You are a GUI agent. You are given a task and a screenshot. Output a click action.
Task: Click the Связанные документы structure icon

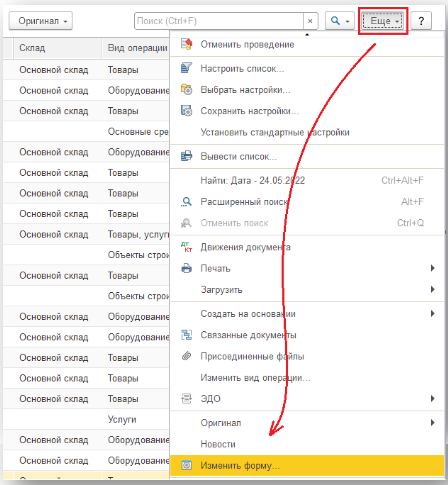click(x=186, y=335)
